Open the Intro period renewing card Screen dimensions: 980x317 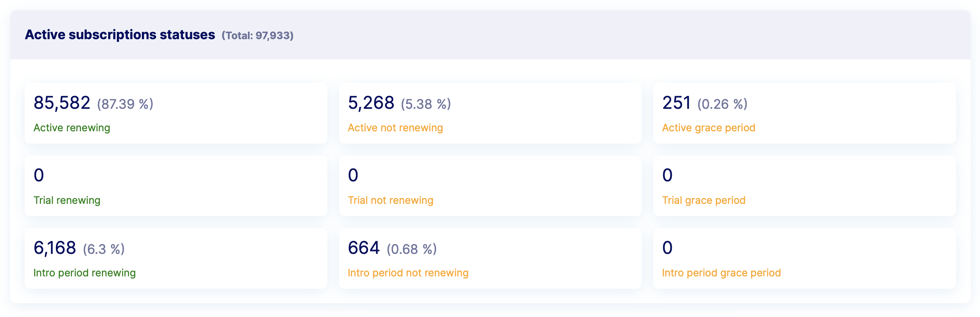(176, 259)
